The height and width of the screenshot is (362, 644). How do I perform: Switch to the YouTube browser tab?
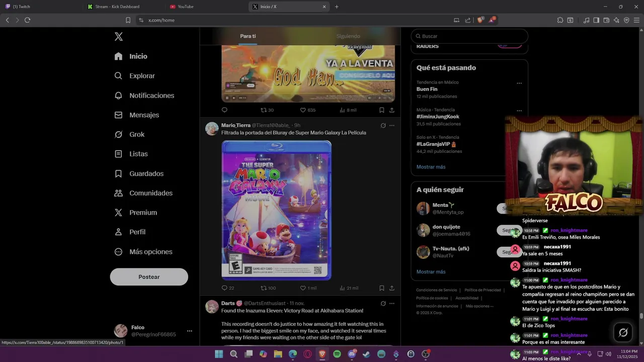(x=206, y=7)
